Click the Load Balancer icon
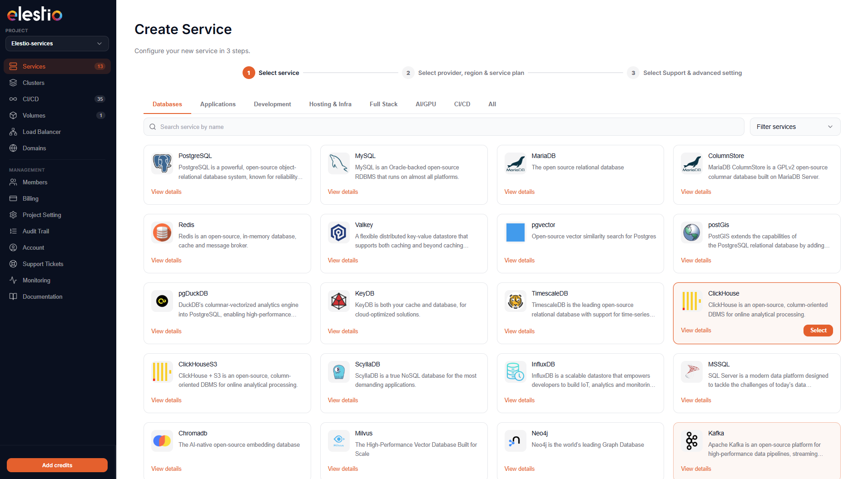The image size is (868, 479). click(x=13, y=132)
